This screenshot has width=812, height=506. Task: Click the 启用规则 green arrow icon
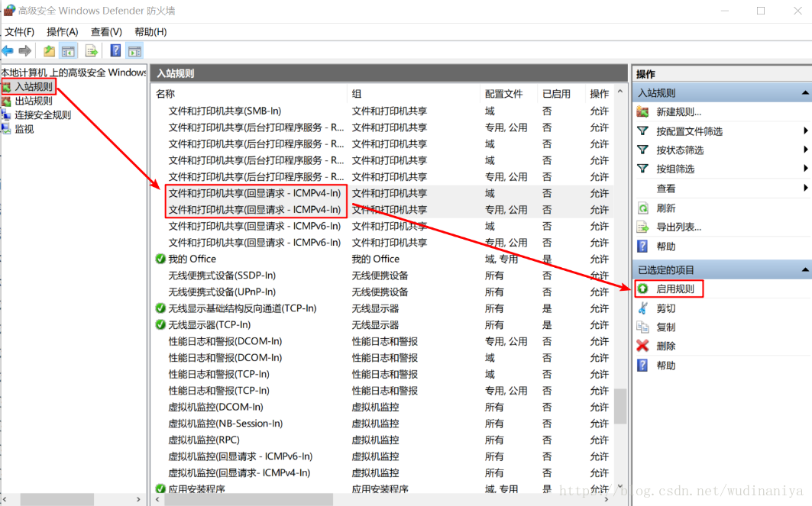642,288
